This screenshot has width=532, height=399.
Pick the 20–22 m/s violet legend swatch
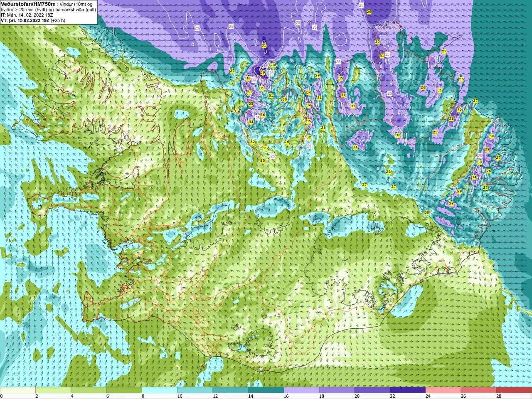[x=372, y=390]
